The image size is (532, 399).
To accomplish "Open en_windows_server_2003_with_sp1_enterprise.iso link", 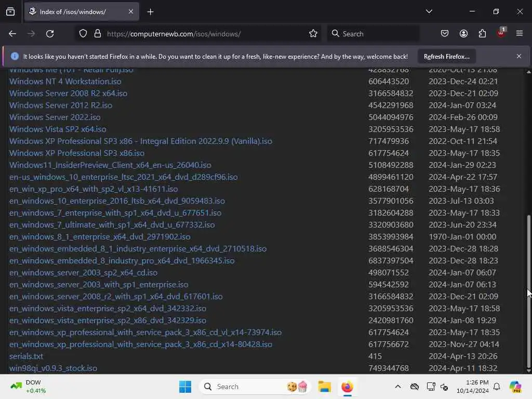I will (x=99, y=285).
